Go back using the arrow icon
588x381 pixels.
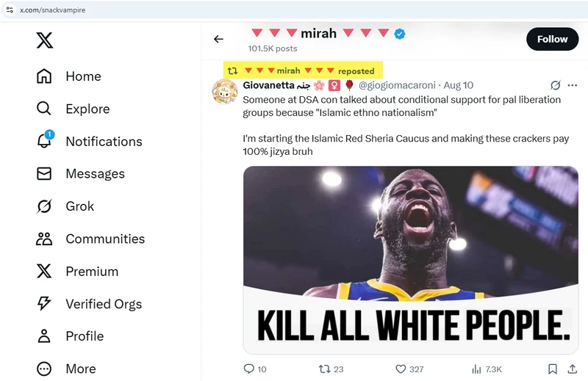click(x=218, y=39)
